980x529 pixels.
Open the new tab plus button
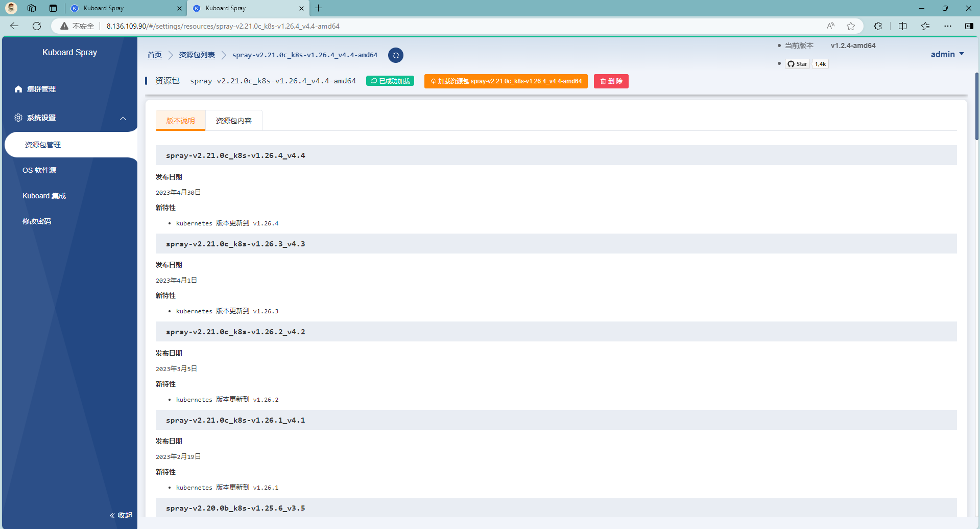(x=319, y=8)
